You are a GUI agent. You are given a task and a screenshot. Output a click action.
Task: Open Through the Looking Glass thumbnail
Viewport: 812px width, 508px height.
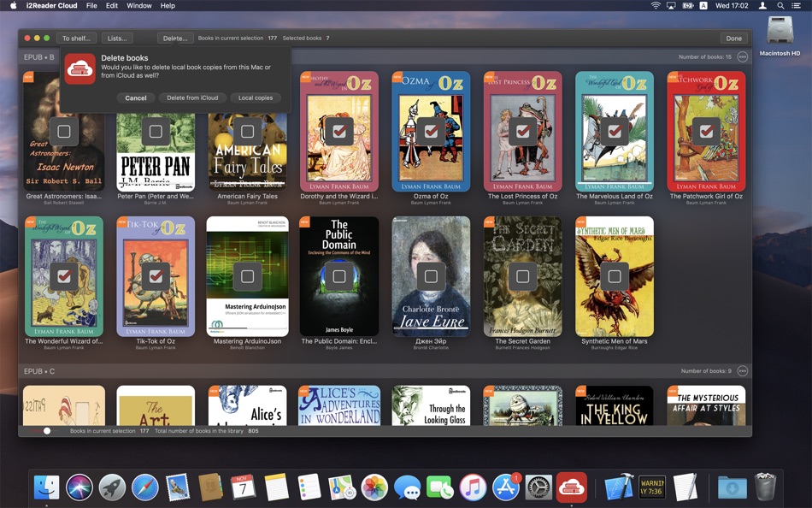(431, 405)
